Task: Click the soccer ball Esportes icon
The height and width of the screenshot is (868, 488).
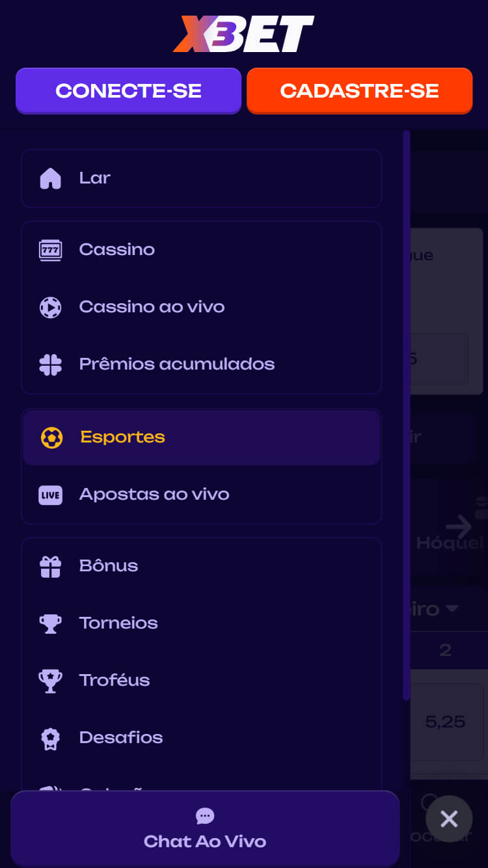Action: click(51, 437)
